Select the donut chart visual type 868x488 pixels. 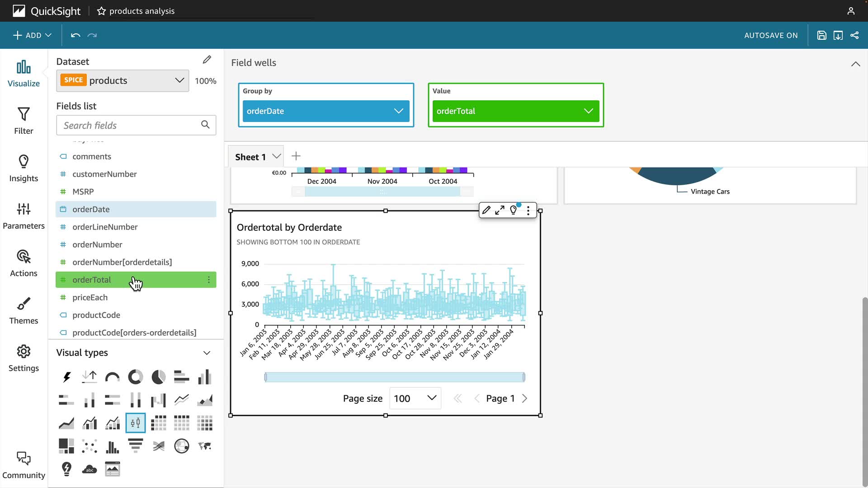pos(135,377)
